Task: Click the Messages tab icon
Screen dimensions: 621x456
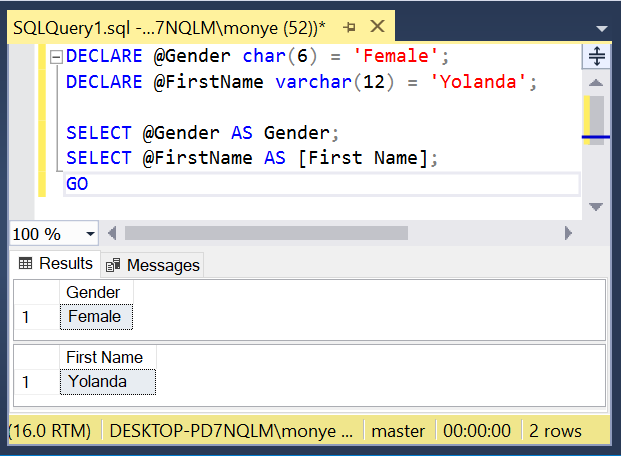Action: [x=113, y=265]
